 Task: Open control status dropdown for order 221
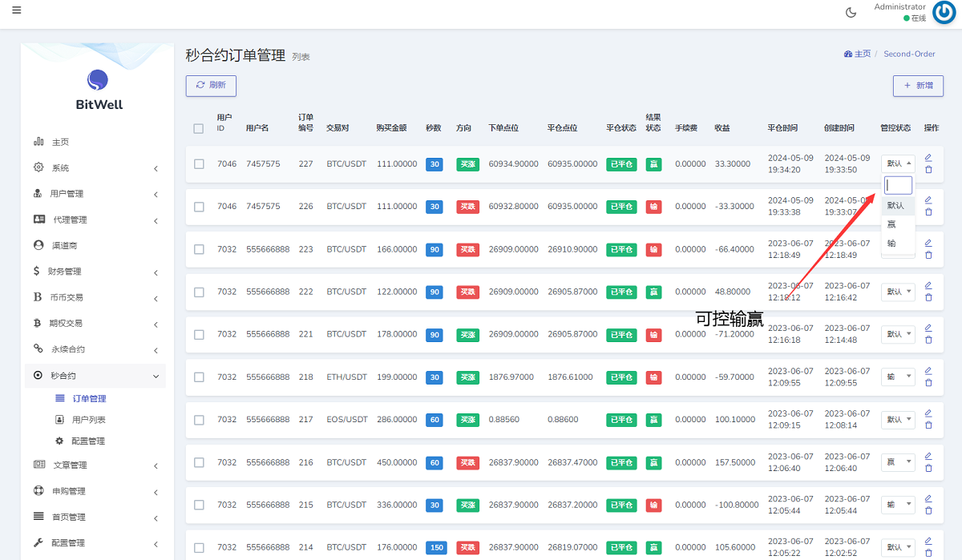click(x=898, y=334)
